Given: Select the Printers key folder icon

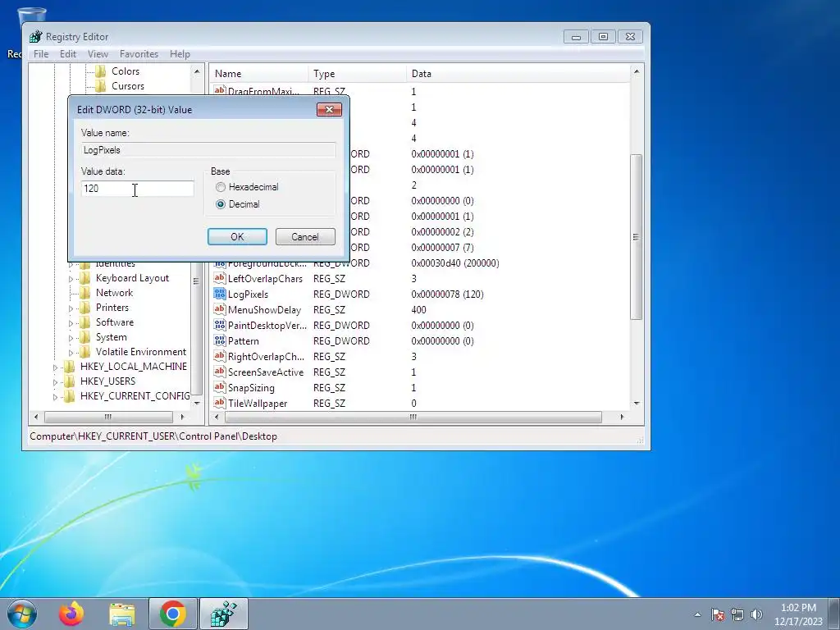Looking at the screenshot, I should [84, 308].
